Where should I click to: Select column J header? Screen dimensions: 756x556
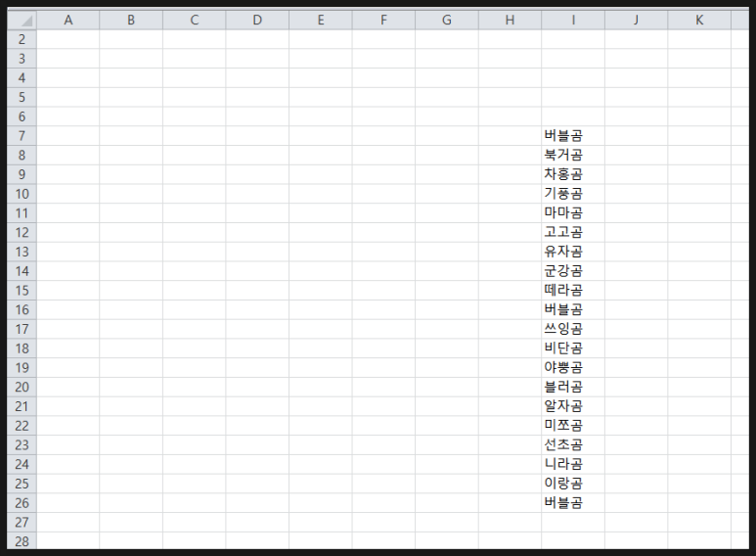(x=637, y=20)
